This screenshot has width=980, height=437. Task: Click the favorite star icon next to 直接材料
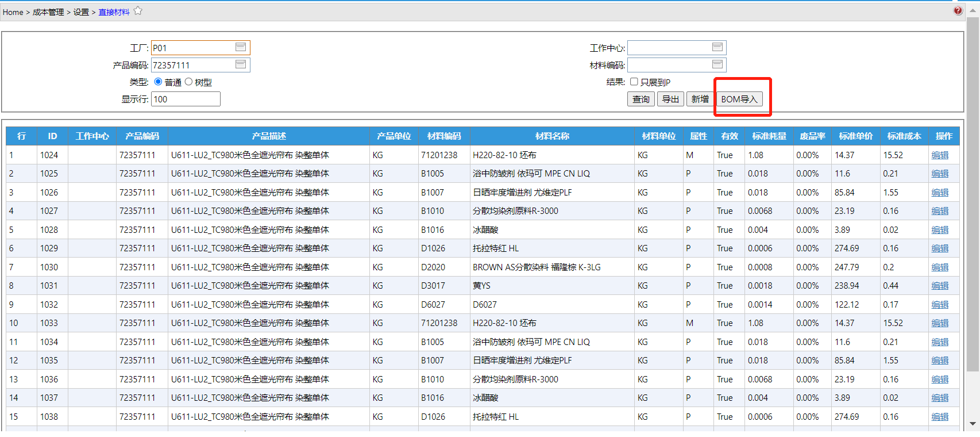[x=138, y=11]
